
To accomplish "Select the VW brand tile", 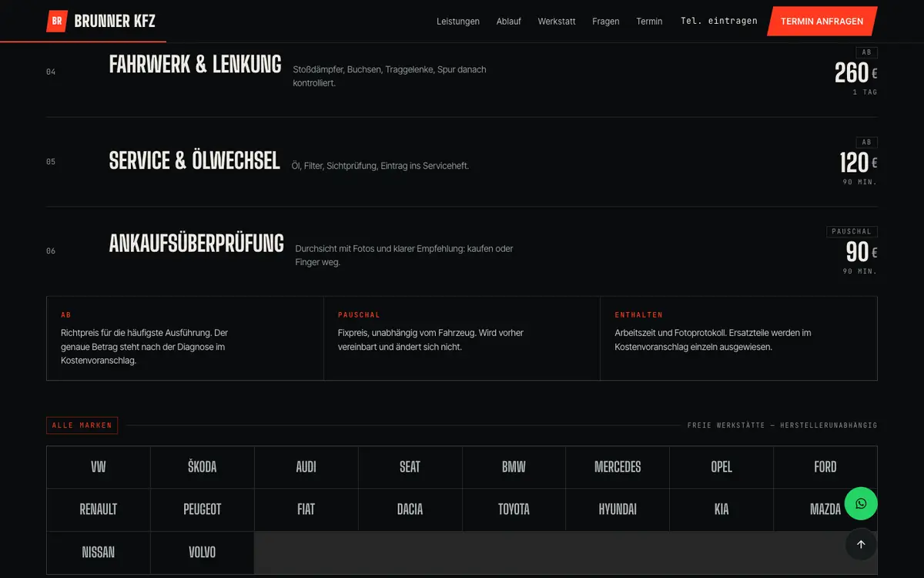I will pos(99,467).
